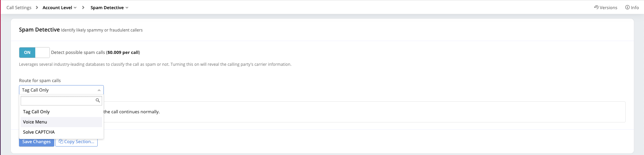This screenshot has height=155, width=644.
Task: Click the Route for spam calls label
Action: pyautogui.click(x=40, y=81)
